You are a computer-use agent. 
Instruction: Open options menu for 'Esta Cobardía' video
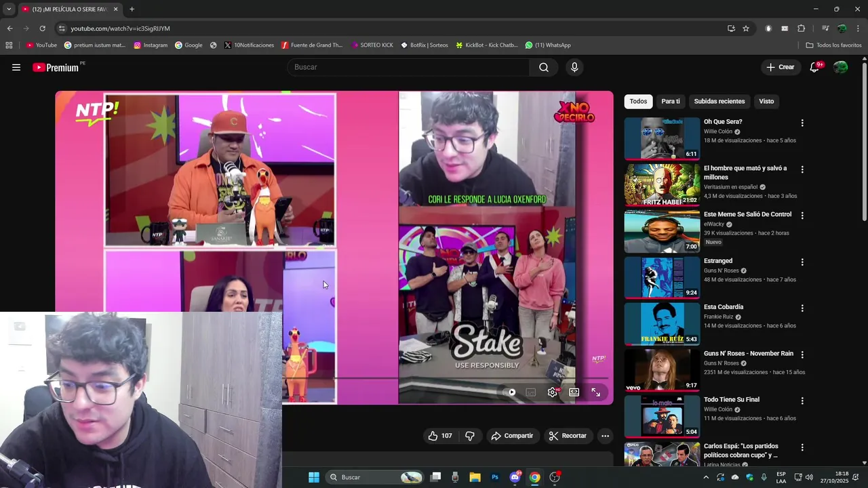point(802,308)
